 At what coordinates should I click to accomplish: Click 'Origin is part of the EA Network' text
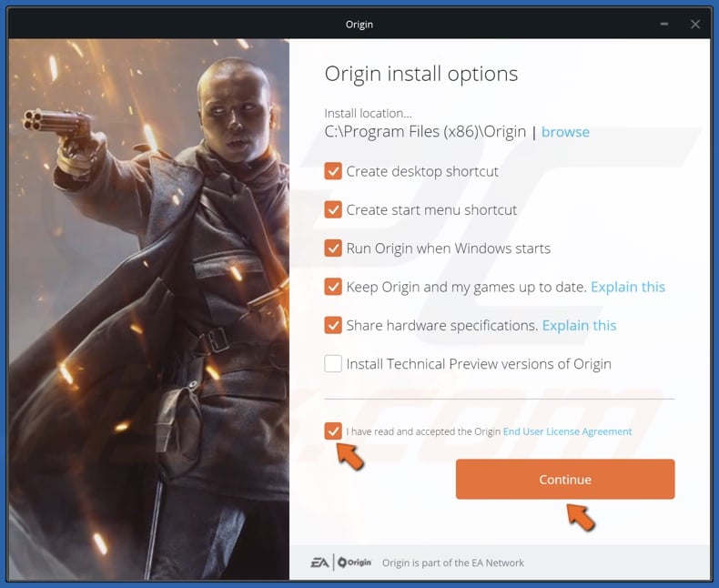coord(453,563)
